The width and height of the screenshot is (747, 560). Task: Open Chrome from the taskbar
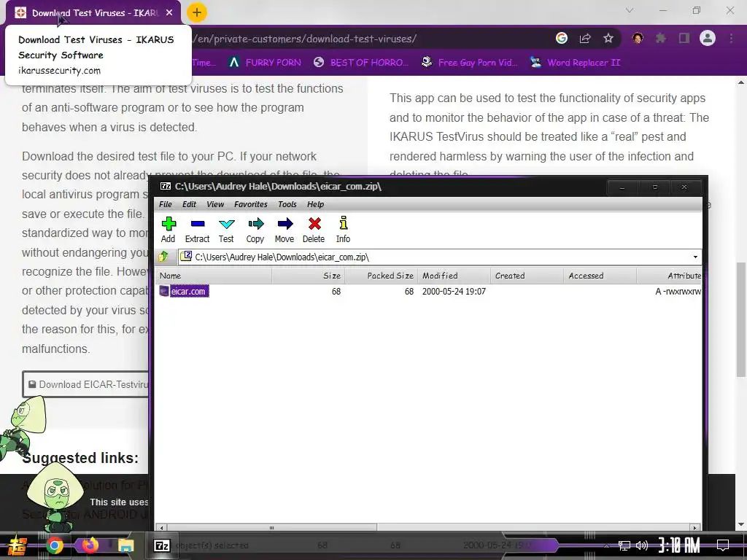[54, 545]
